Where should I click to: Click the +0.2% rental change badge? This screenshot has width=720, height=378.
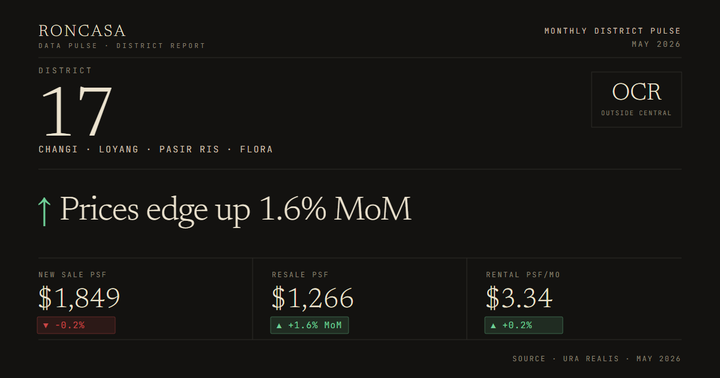click(x=523, y=325)
